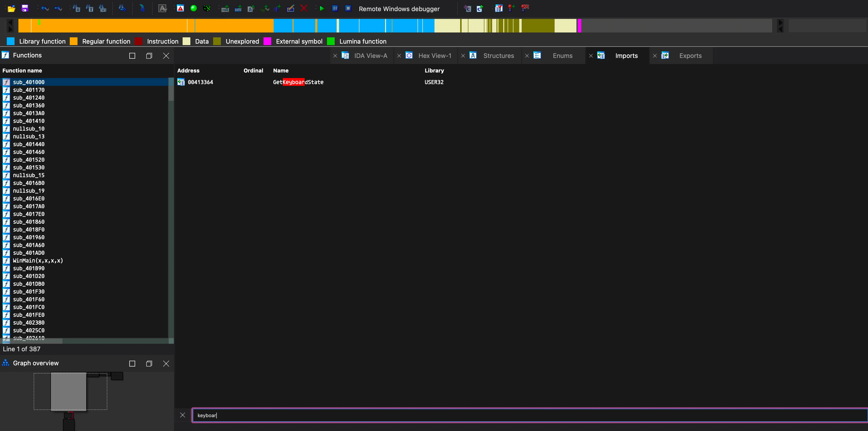Screen dimensions: 868x431
Task: Click the binoculars search immediate value icon
Action: pos(77,8)
